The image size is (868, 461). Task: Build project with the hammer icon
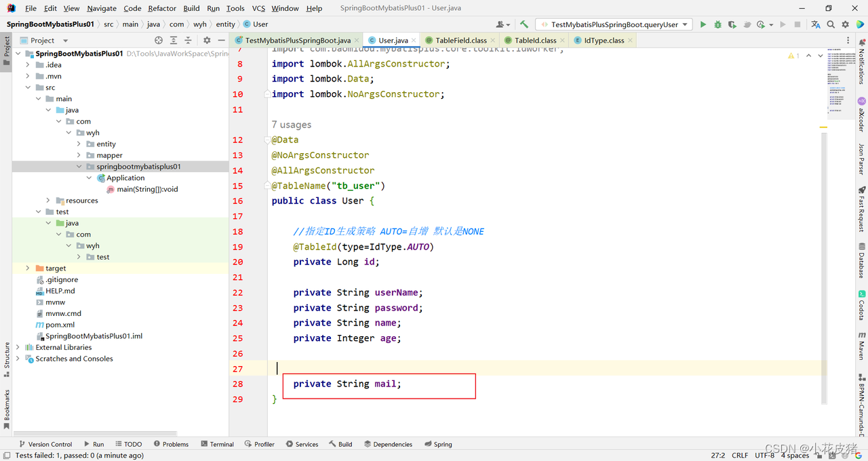point(524,24)
